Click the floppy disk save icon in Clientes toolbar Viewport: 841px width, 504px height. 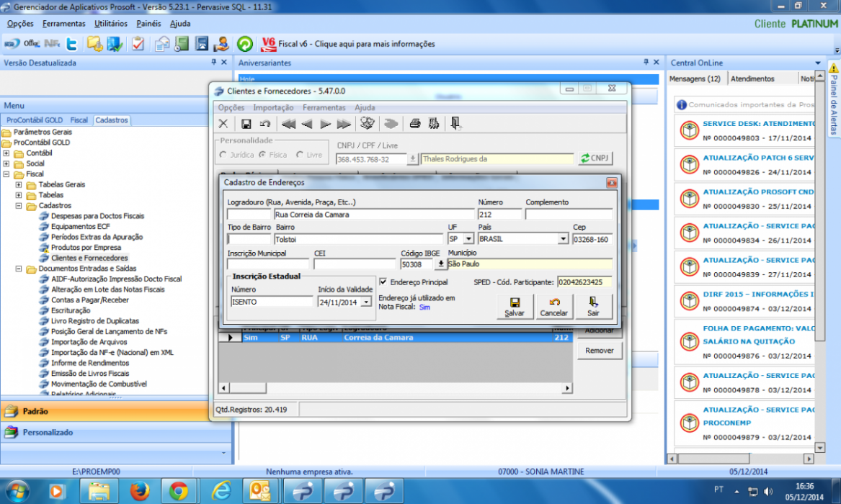coord(246,124)
